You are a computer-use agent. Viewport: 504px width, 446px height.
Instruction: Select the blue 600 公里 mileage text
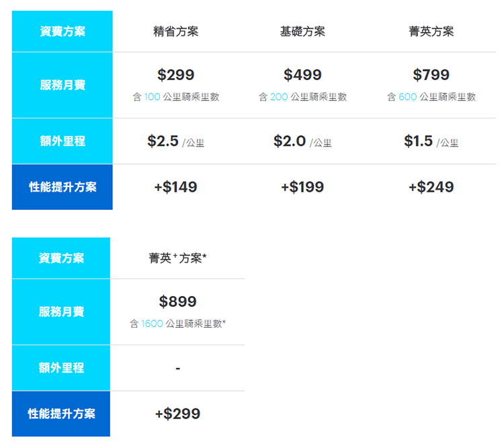(x=407, y=97)
